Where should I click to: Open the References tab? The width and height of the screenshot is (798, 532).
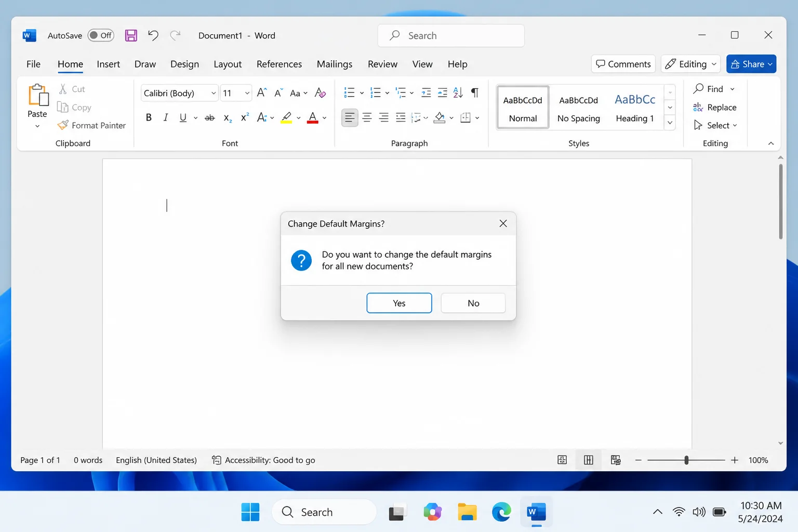[279, 64]
